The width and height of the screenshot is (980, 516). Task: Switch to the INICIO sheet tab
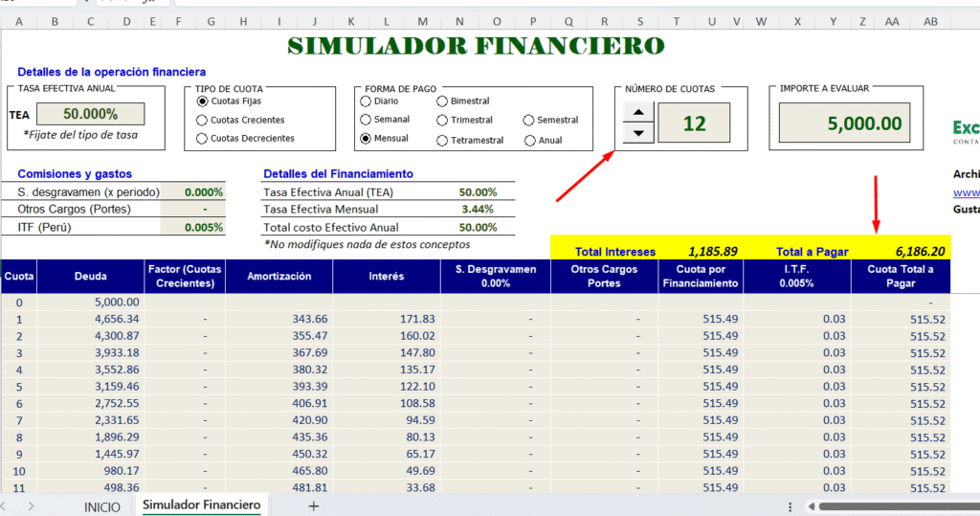tap(102, 505)
